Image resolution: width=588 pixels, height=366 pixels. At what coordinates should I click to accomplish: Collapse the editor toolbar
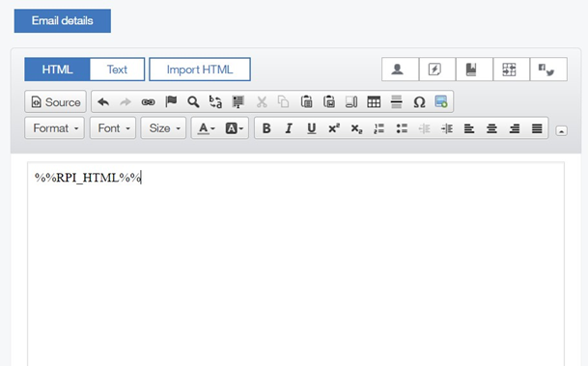(561, 131)
